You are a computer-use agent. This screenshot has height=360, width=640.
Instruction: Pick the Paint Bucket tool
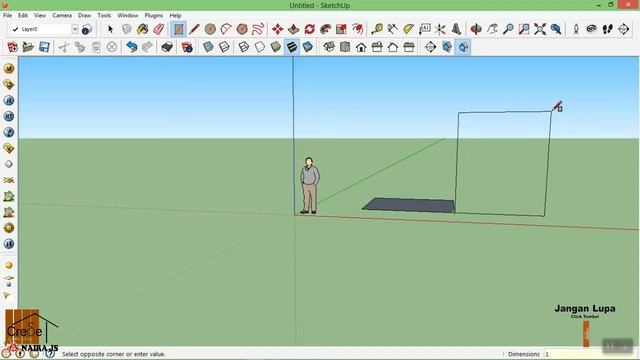(x=142, y=29)
